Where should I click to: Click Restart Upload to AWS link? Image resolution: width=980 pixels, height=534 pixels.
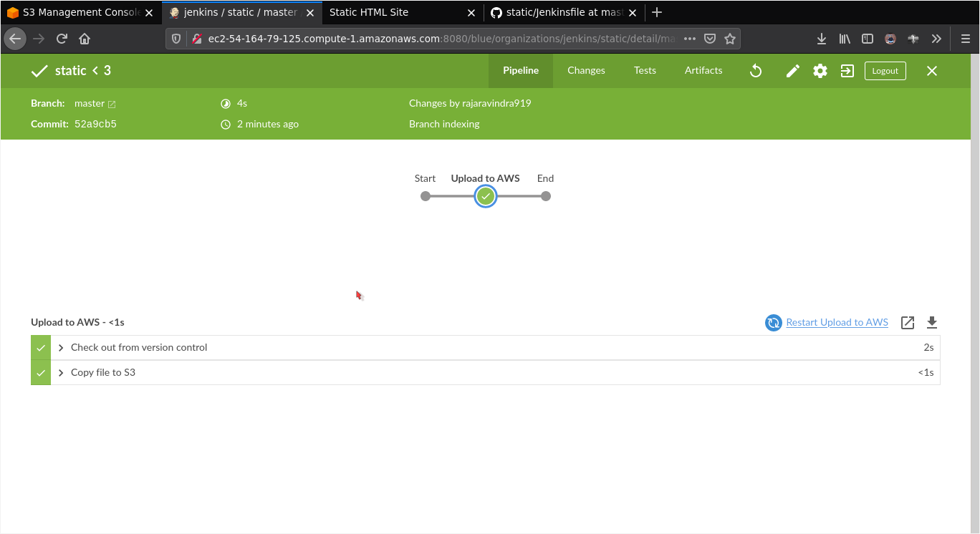click(x=837, y=322)
